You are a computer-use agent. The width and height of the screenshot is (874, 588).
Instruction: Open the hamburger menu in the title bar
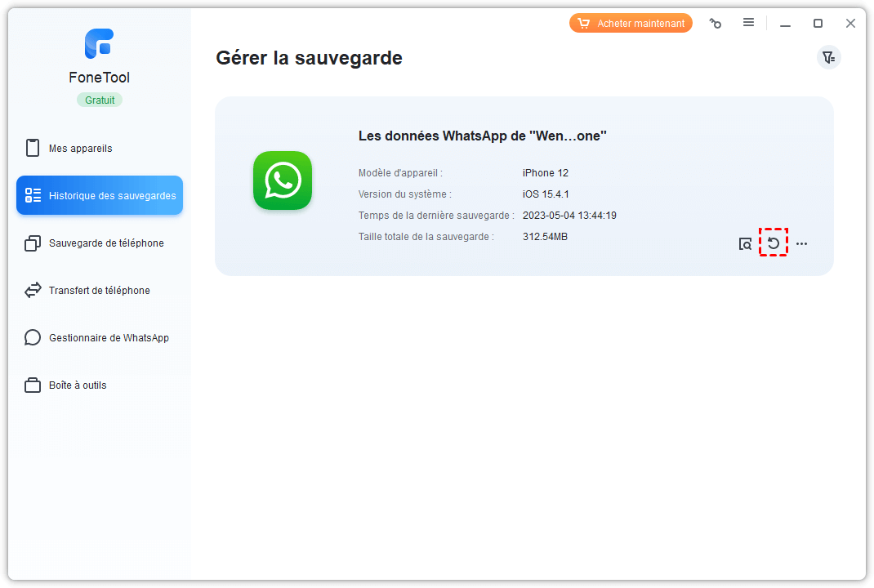[x=748, y=23]
